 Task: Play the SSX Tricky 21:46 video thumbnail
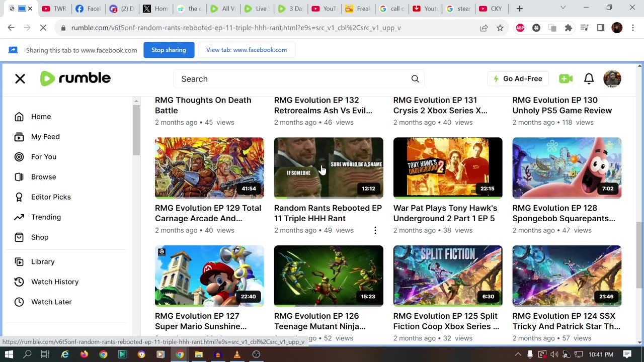tap(567, 276)
